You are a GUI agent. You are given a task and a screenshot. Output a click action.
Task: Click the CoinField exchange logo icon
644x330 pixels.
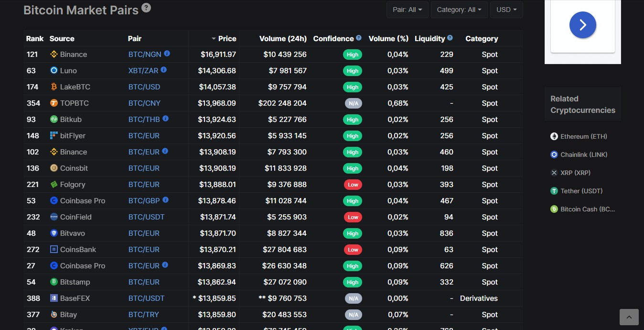coord(54,217)
